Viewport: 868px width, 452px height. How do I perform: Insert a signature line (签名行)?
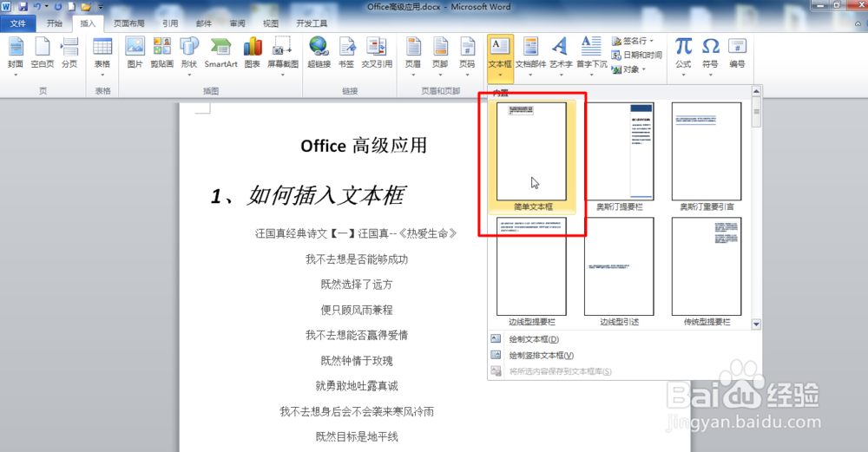[x=633, y=41]
